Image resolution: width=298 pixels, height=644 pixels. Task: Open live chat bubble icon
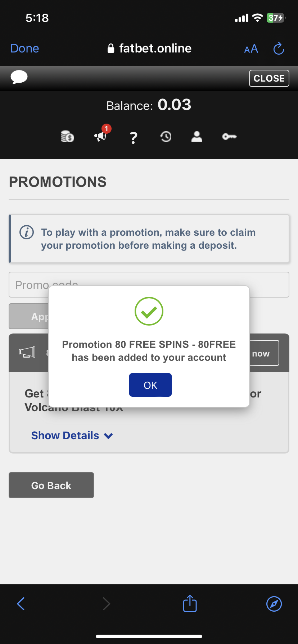pyautogui.click(x=19, y=77)
